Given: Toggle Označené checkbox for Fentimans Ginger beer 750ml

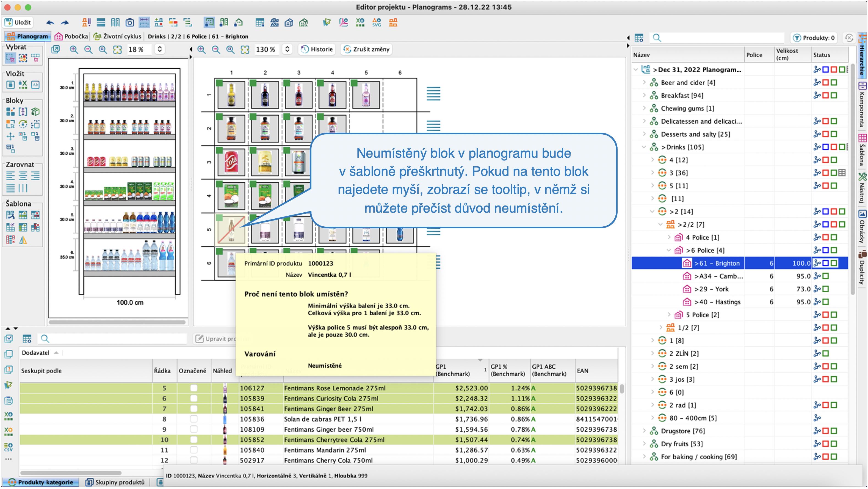Looking at the screenshot, I should pyautogui.click(x=193, y=429).
